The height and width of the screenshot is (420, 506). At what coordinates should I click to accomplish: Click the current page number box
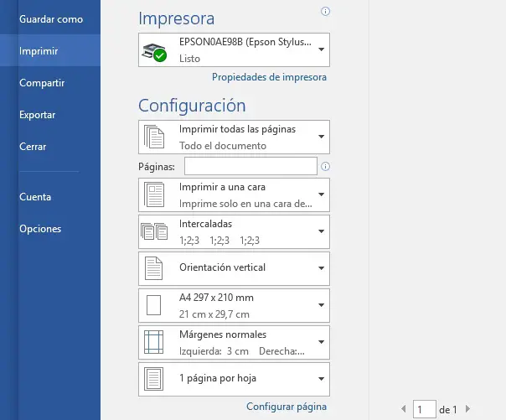point(425,409)
